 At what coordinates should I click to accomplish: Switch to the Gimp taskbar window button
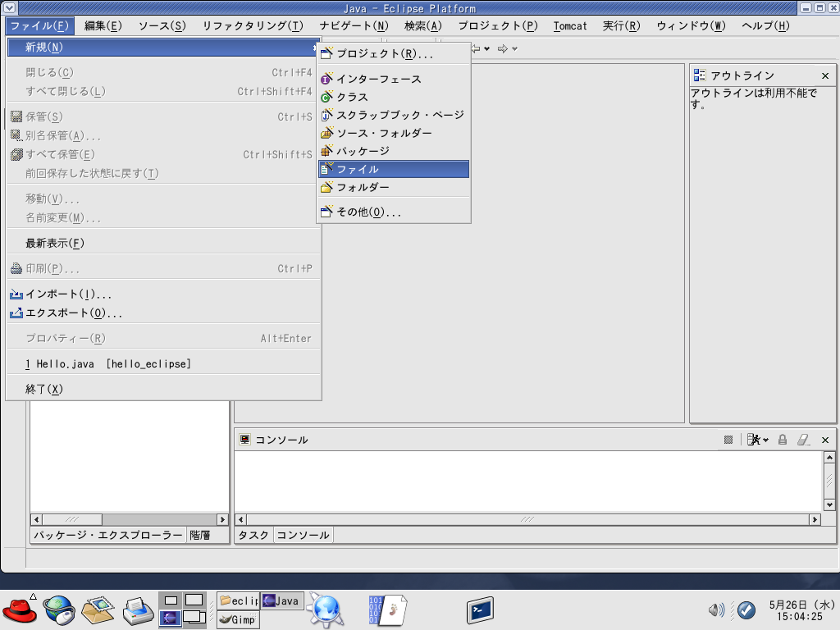pos(239,619)
